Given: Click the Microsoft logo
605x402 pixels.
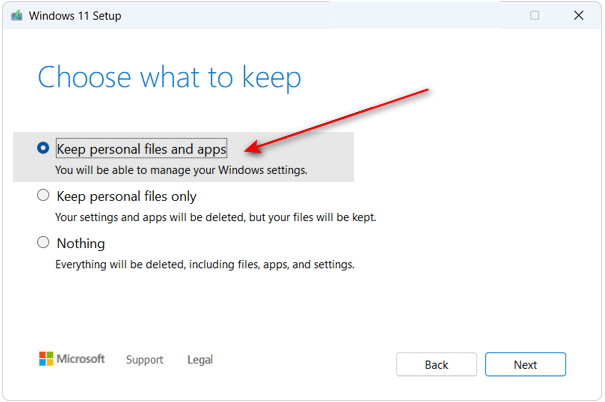Looking at the screenshot, I should coord(46,359).
